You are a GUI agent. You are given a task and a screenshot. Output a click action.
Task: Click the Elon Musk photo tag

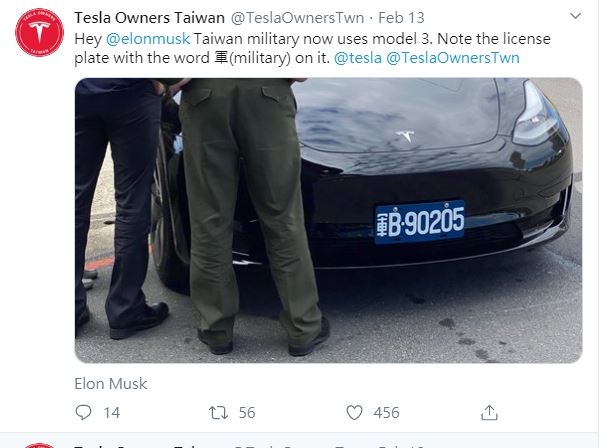click(111, 384)
